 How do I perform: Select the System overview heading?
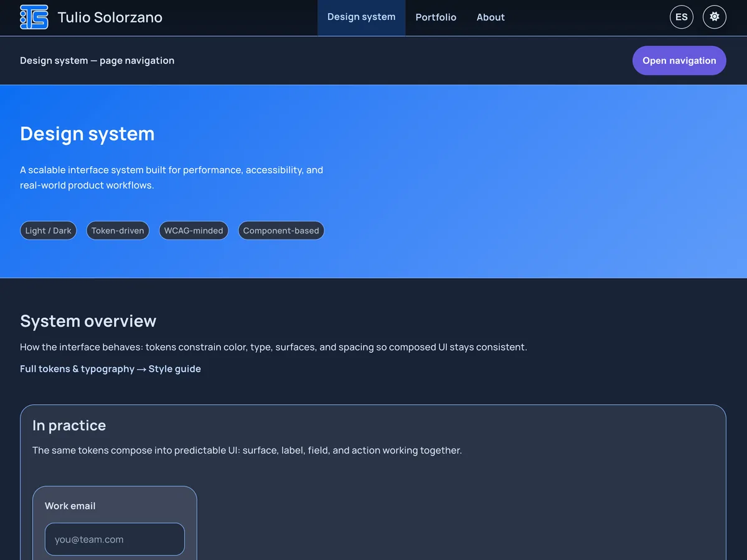tap(88, 320)
